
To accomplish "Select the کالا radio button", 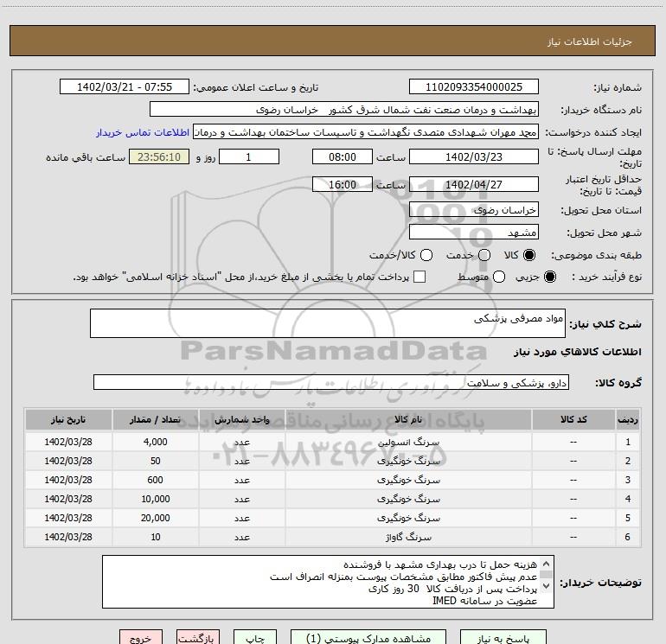I will pos(529,255).
